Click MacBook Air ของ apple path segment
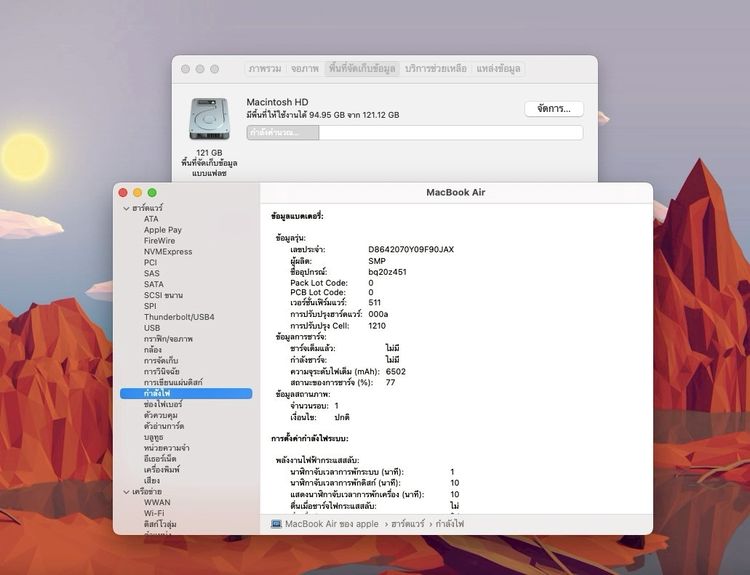750x575 pixels. click(331, 524)
